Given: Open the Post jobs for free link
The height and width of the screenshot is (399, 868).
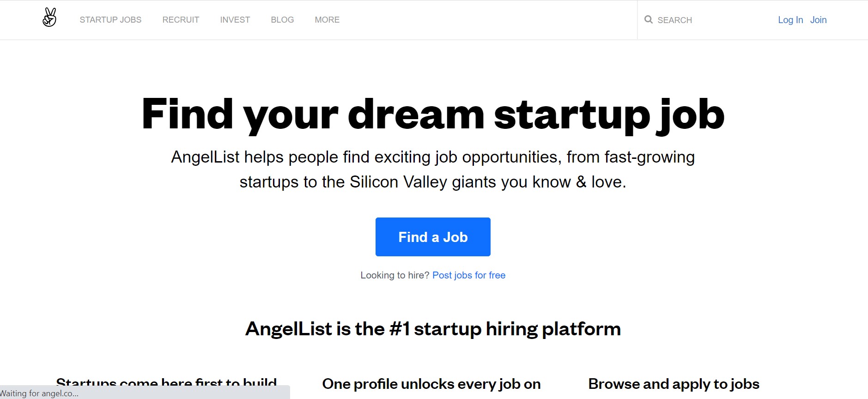Looking at the screenshot, I should pos(469,275).
